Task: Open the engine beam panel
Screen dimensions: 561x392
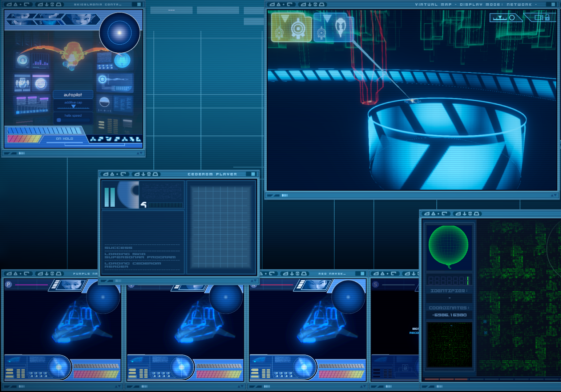Action: click(x=115, y=83)
